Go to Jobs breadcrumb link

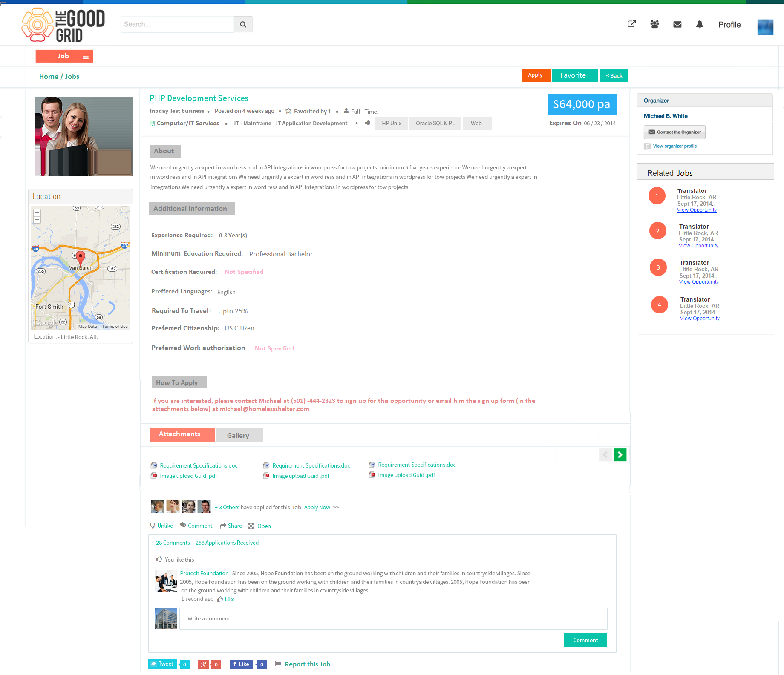pos(72,77)
